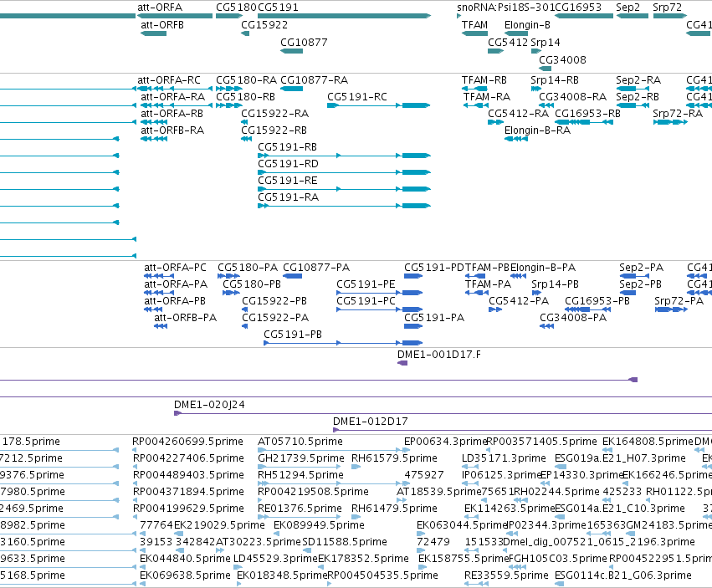Click protein CG5191-PC

pyautogui.click(x=366, y=301)
